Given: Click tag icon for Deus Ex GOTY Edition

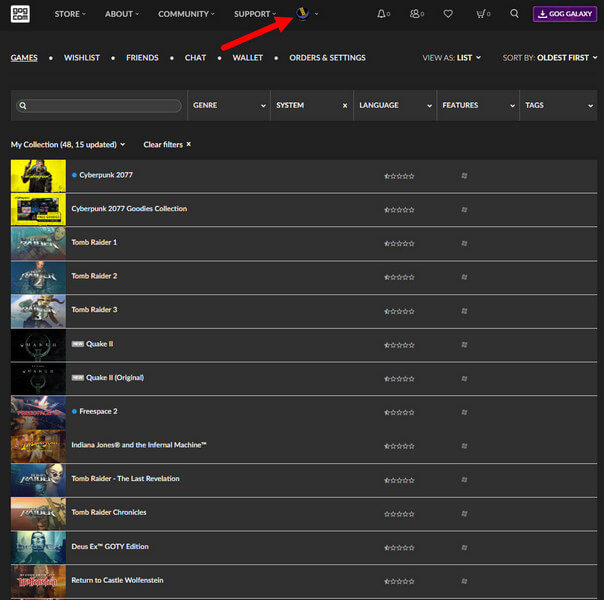Looking at the screenshot, I should coord(464,547).
